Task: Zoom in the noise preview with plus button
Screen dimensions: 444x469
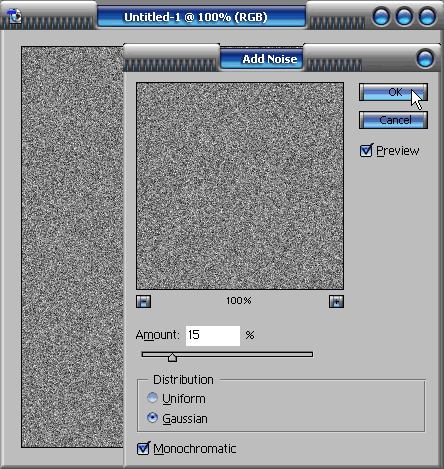Action: [336, 301]
